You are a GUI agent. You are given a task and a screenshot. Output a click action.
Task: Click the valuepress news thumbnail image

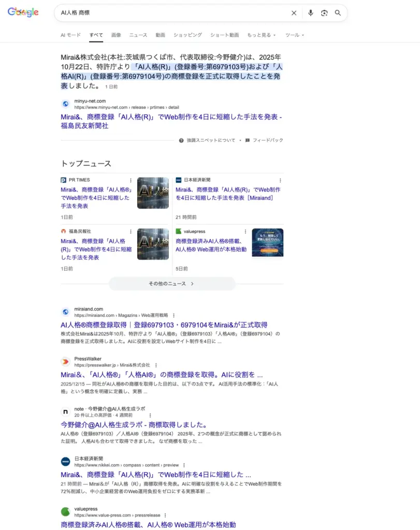pyautogui.click(x=267, y=244)
